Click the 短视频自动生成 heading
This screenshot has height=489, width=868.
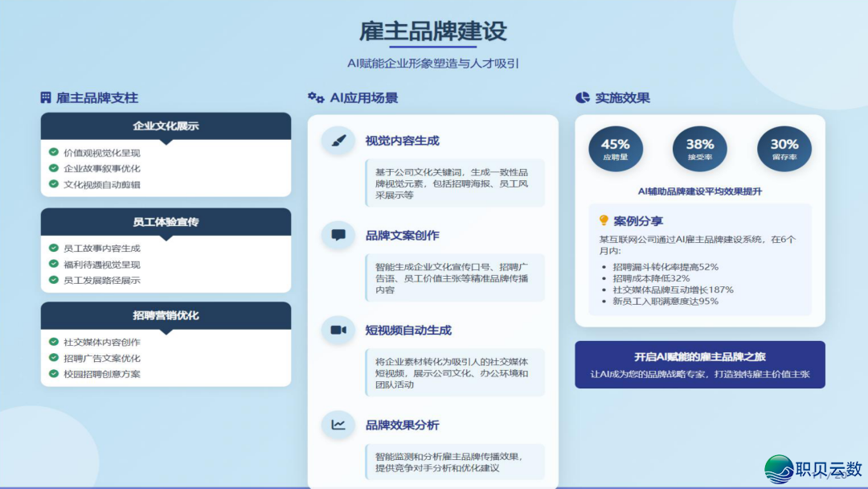coord(408,330)
